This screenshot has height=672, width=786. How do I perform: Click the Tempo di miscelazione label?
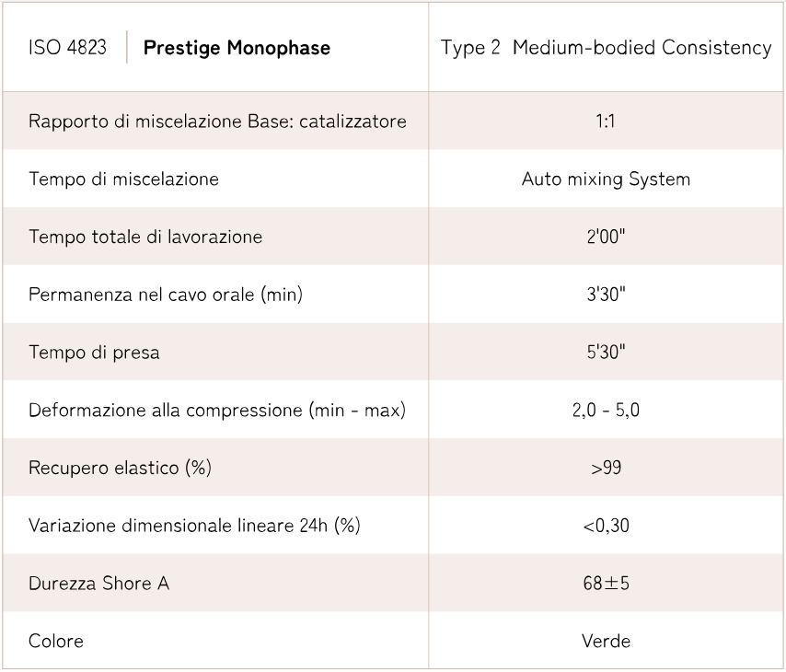click(x=123, y=180)
